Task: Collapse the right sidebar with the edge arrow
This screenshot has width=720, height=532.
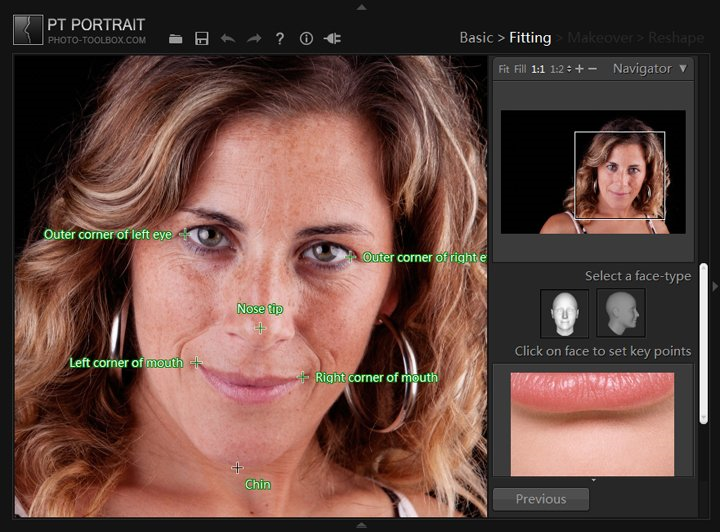Action: click(714, 283)
